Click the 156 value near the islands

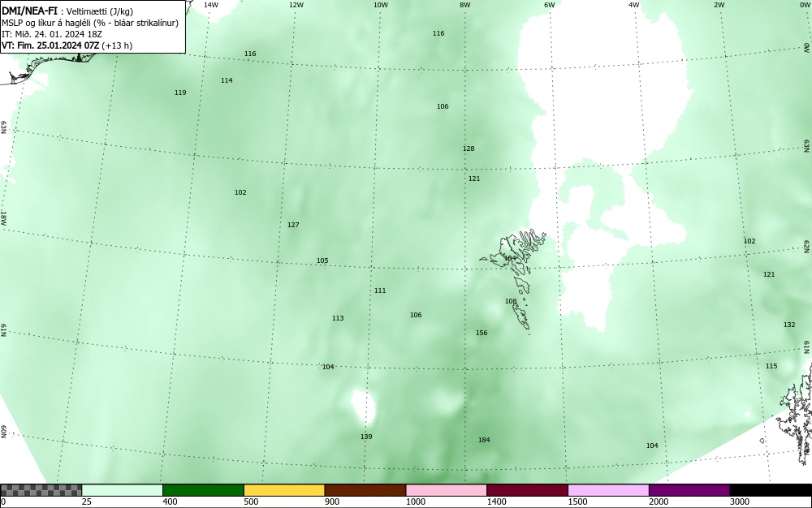482,333
